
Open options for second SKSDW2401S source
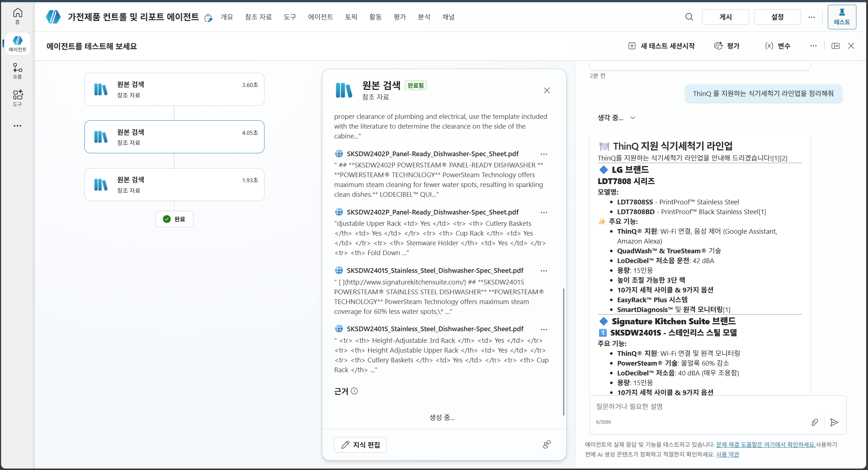click(x=544, y=329)
